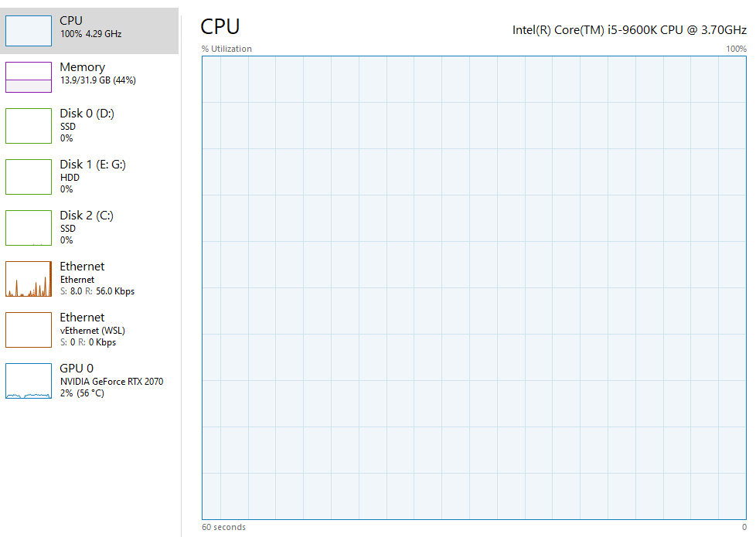Click the S: 0 R: 0 Kbps text
Screen dimensions: 756x537
[88, 342]
